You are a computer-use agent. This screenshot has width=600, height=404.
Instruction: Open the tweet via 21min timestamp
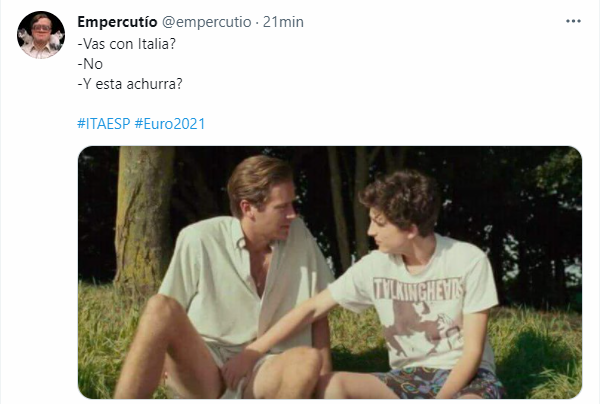click(283, 22)
